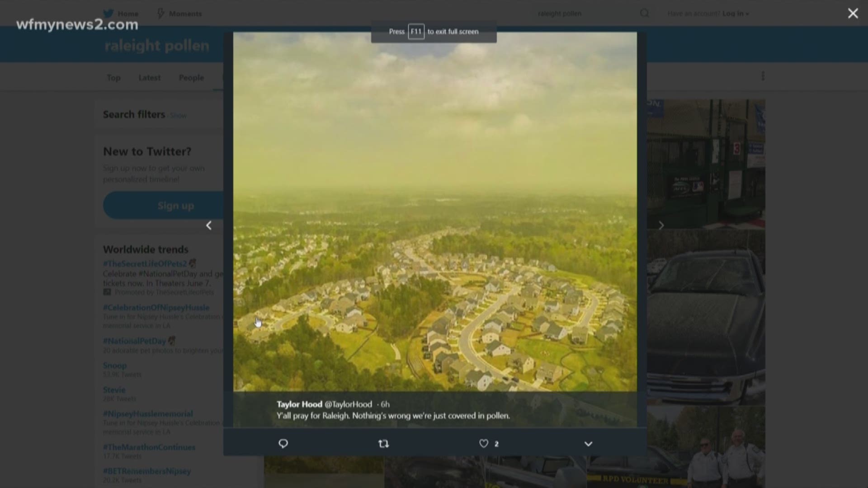Open the #BETRemembersNipsey trend
Viewport: 868px width, 488px height.
pos(147,471)
